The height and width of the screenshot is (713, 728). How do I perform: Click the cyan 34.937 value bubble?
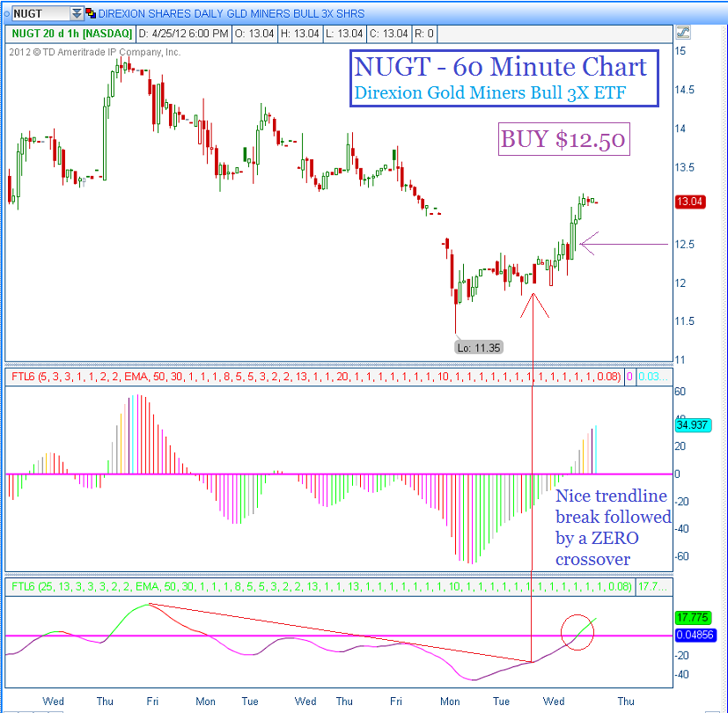click(x=693, y=425)
